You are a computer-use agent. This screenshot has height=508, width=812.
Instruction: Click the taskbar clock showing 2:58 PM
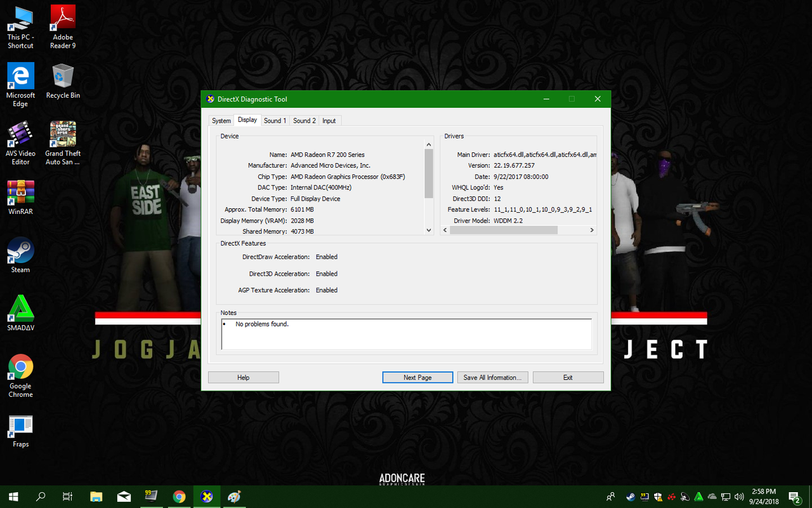click(764, 497)
